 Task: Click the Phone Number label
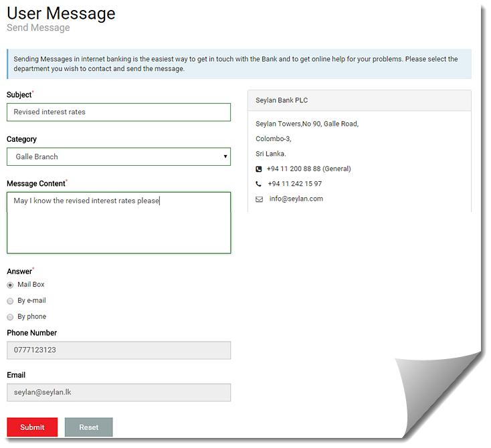click(x=32, y=333)
